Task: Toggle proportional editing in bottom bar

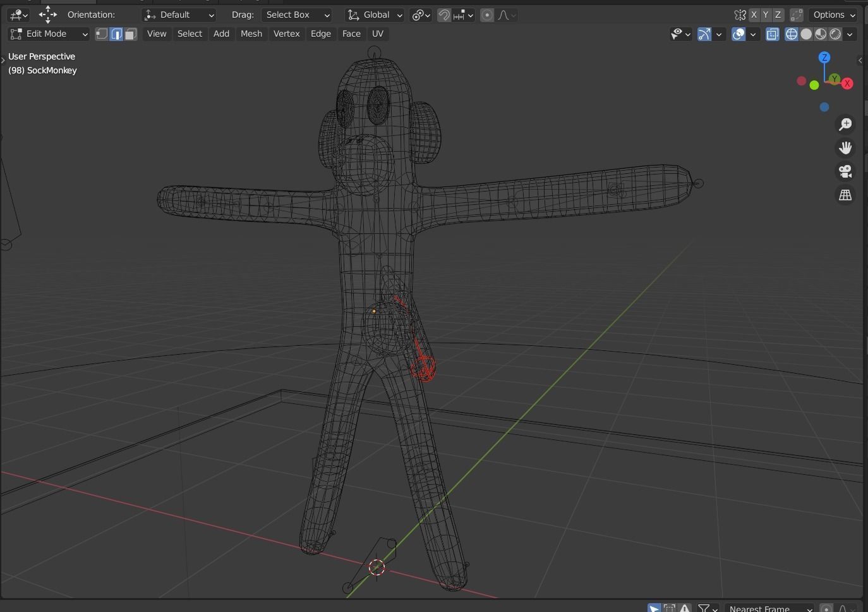Action: (x=826, y=608)
